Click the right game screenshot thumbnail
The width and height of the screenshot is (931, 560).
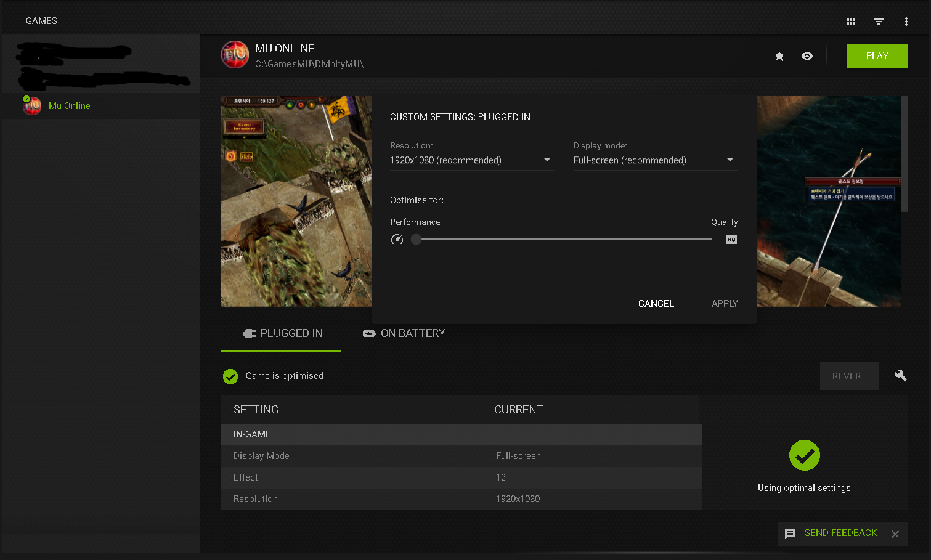click(829, 201)
